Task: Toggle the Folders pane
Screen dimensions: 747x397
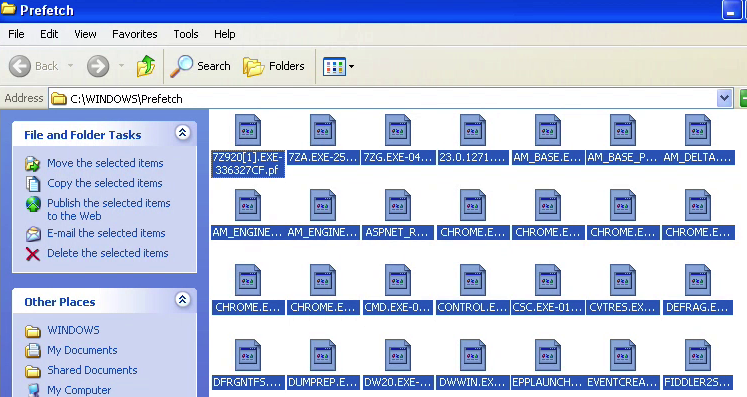Action: pyautogui.click(x=273, y=66)
